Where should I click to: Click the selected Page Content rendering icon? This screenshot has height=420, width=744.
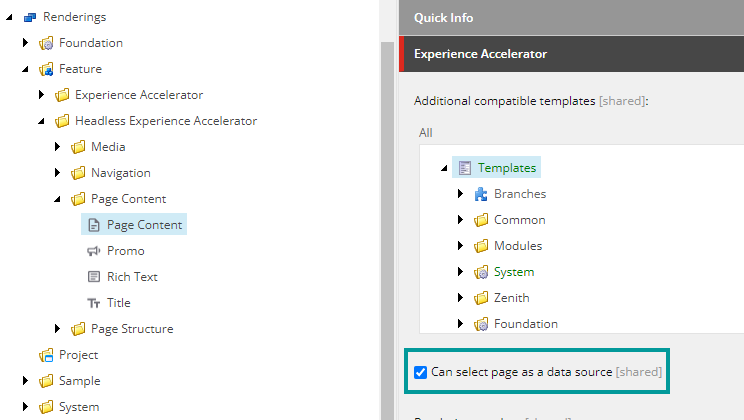click(94, 225)
